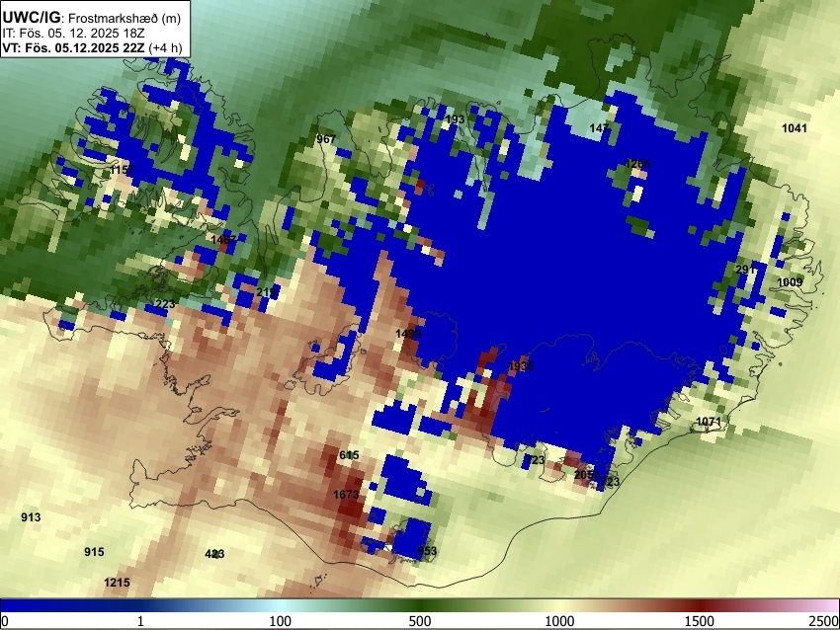Viewport: 840px width, 630px height.
Task: Click the 1467 value label
Action: [223, 240]
